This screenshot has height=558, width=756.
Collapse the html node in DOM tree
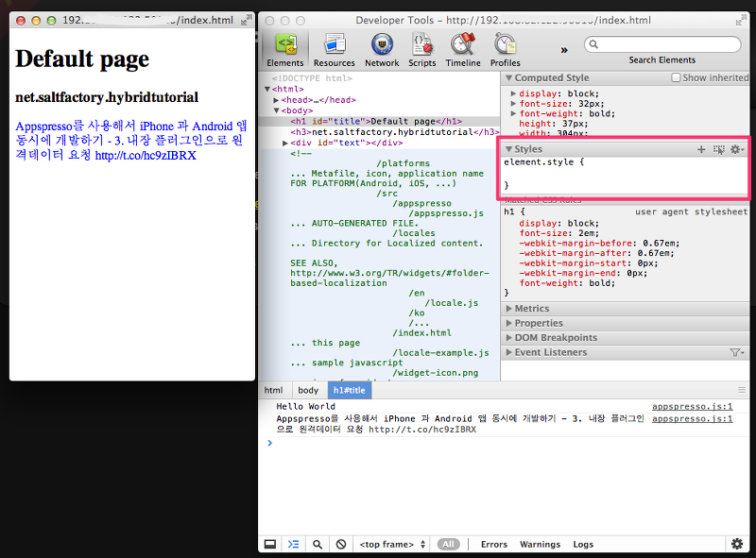pos(267,89)
